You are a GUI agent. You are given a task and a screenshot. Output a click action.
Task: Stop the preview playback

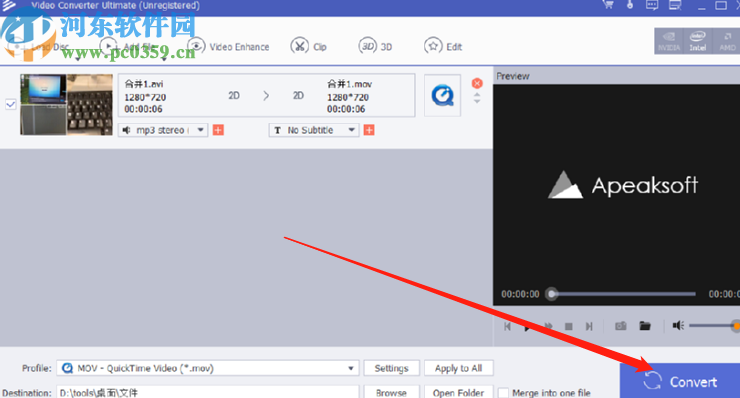click(569, 326)
